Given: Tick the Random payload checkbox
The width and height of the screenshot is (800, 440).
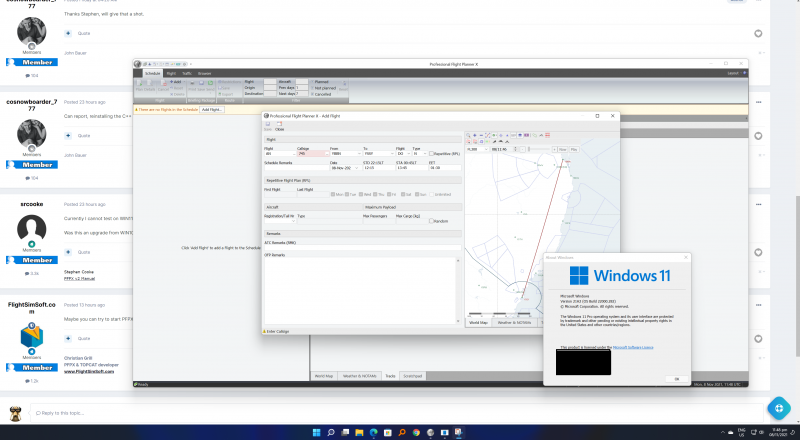Looking at the screenshot, I should (x=431, y=221).
